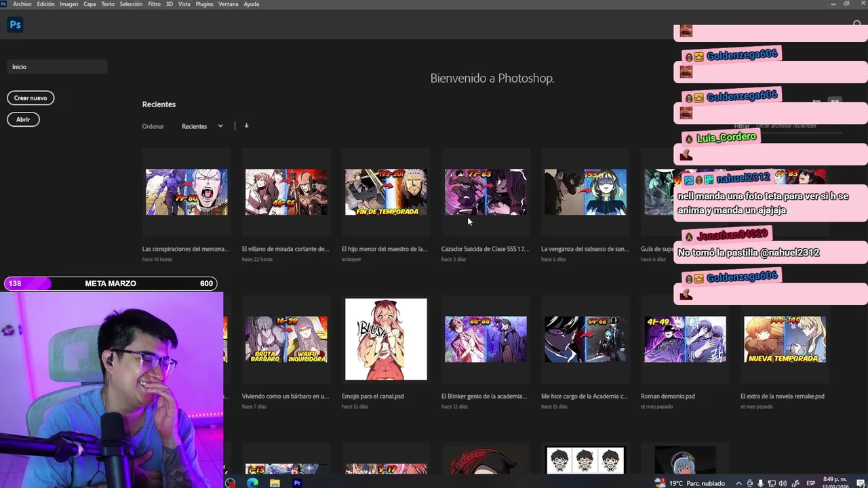Click file name 'El extra de la novela remake.psd'

click(783, 396)
